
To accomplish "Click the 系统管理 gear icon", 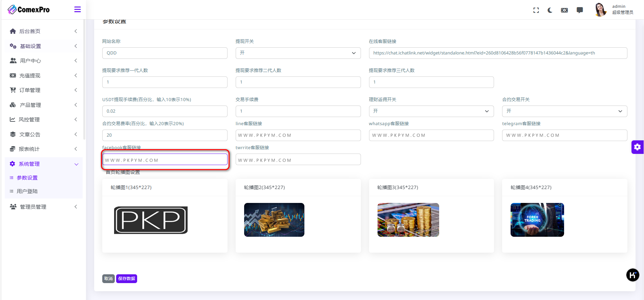I will point(13,164).
